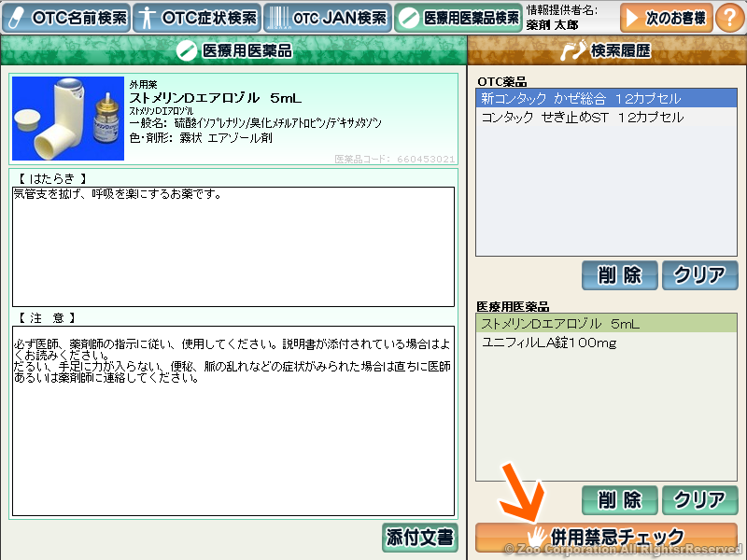The height and width of the screenshot is (560, 747).
Task: Click the drug name ストメリンDエアロゾル 5mL heading
Action: coord(216,98)
